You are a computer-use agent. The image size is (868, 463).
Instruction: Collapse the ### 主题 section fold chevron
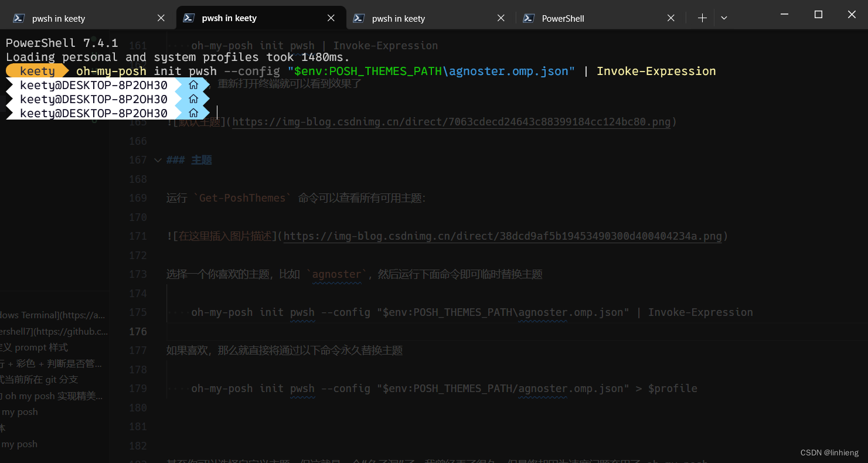coord(157,160)
